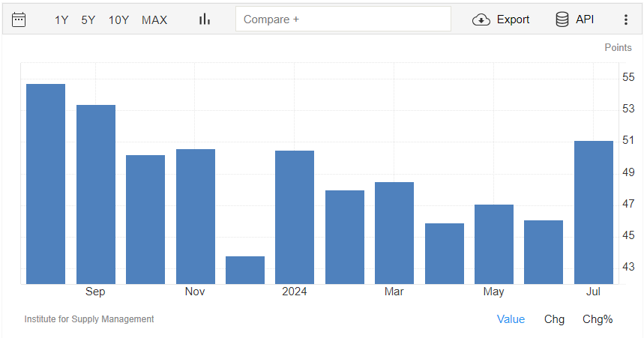This screenshot has width=644, height=338.
Task: Open the API link
Action: click(x=585, y=19)
